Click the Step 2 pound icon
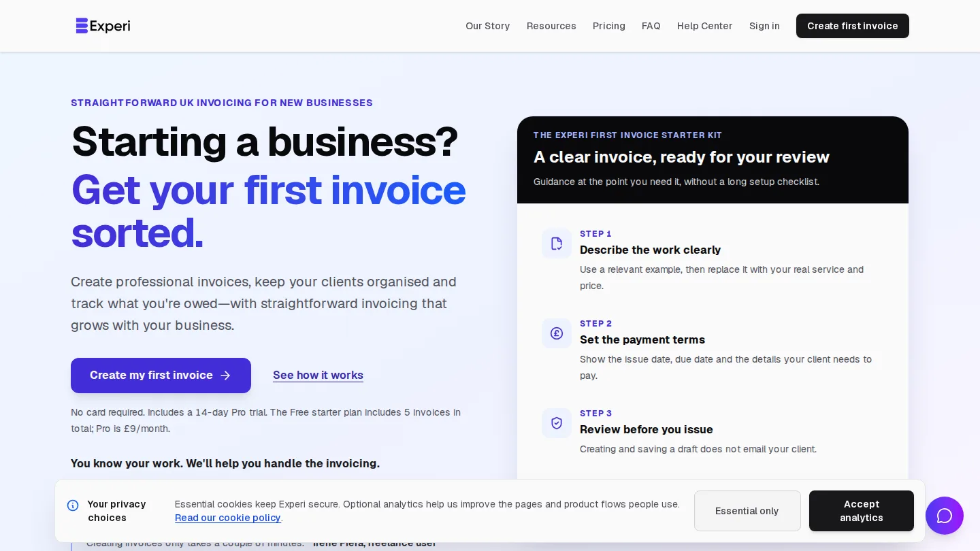Screen dimensions: 980x551 click(557, 333)
